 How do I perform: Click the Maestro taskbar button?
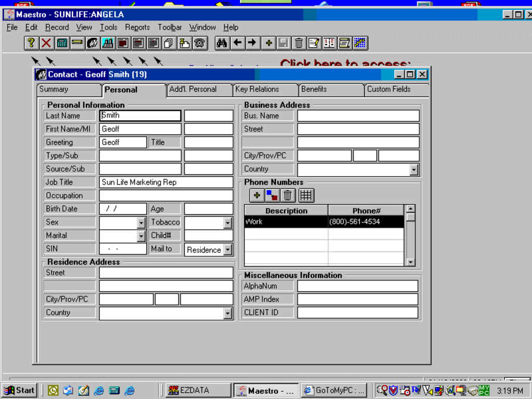tap(266, 391)
